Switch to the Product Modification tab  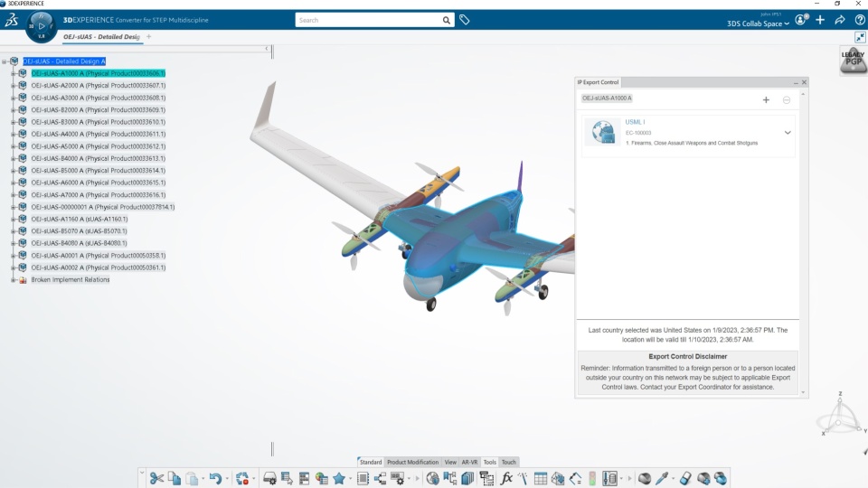412,462
